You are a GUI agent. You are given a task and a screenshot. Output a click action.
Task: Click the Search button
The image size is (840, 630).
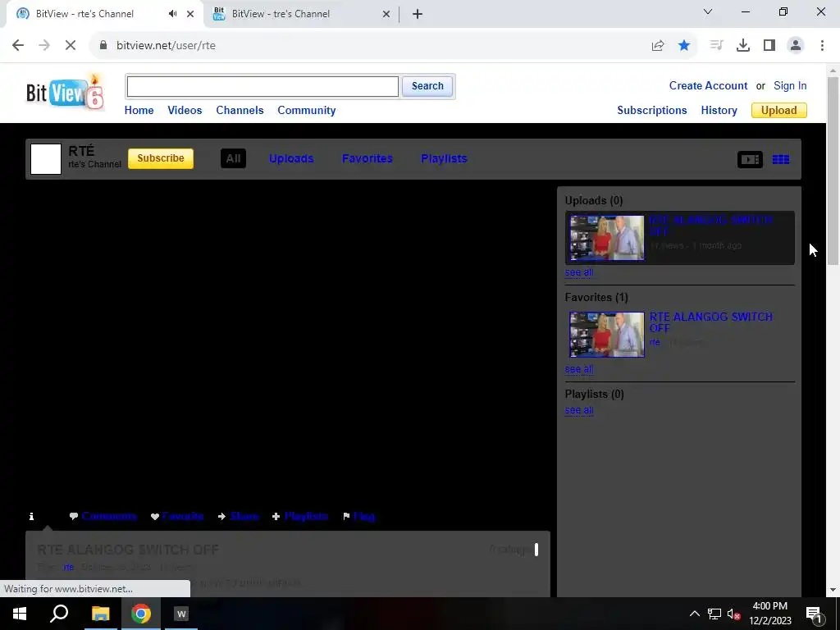[427, 86]
